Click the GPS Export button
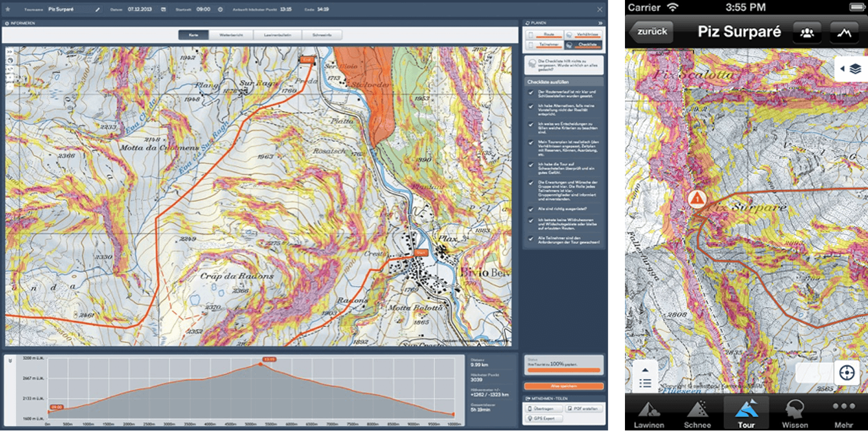868x431 pixels. 545,418
